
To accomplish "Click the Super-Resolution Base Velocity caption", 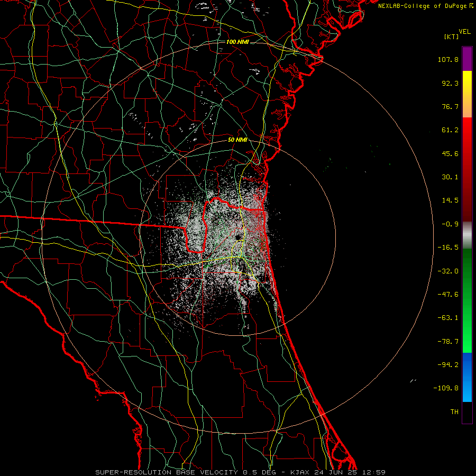I will (x=240, y=472).
